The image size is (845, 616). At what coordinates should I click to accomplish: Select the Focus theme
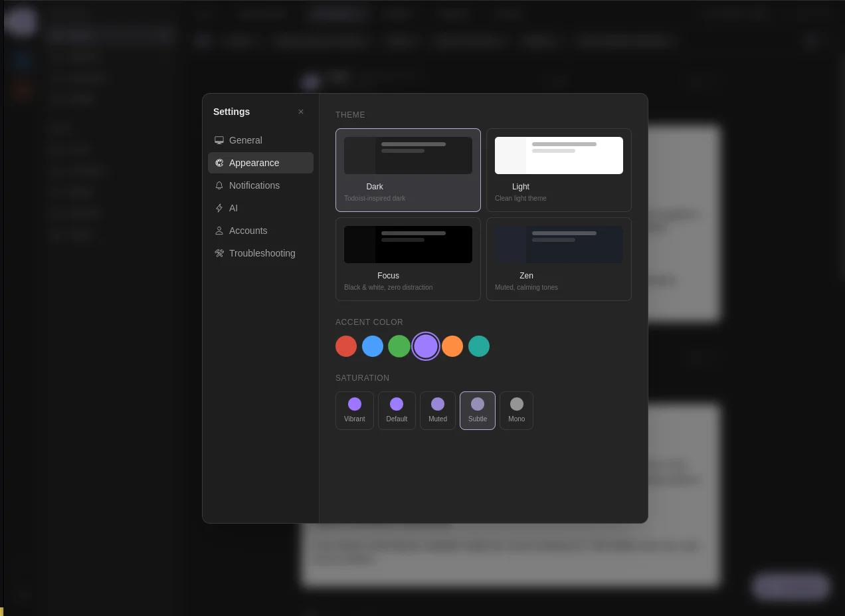tap(408, 258)
